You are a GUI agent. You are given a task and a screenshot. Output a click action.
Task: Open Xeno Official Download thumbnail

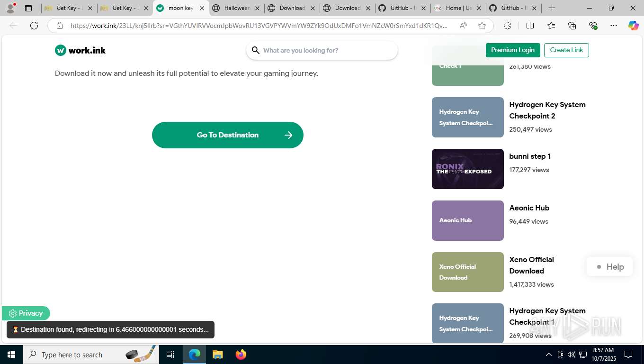click(x=468, y=272)
